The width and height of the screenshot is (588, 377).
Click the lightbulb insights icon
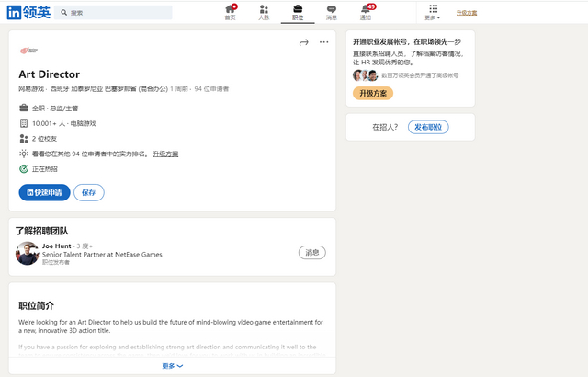pos(24,154)
